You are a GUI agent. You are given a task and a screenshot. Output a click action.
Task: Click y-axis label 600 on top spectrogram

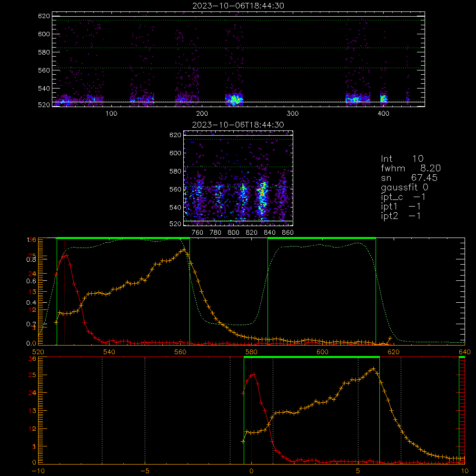[x=44, y=34]
